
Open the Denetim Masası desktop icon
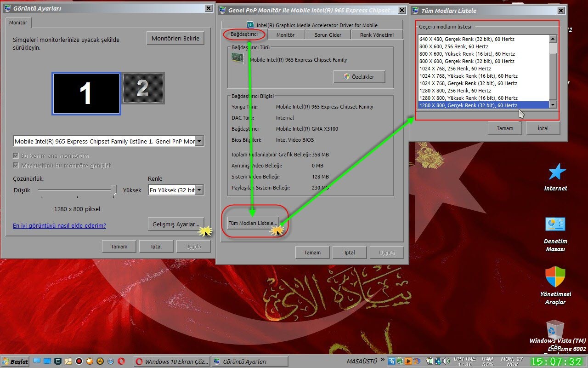click(555, 234)
